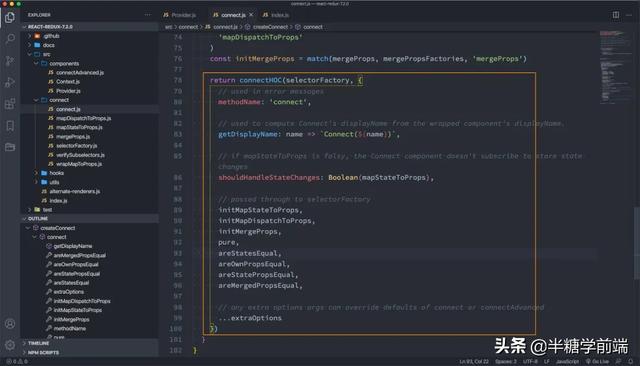This screenshot has width=640, height=366.
Task: Open the Source Control view
Action: 10,60
